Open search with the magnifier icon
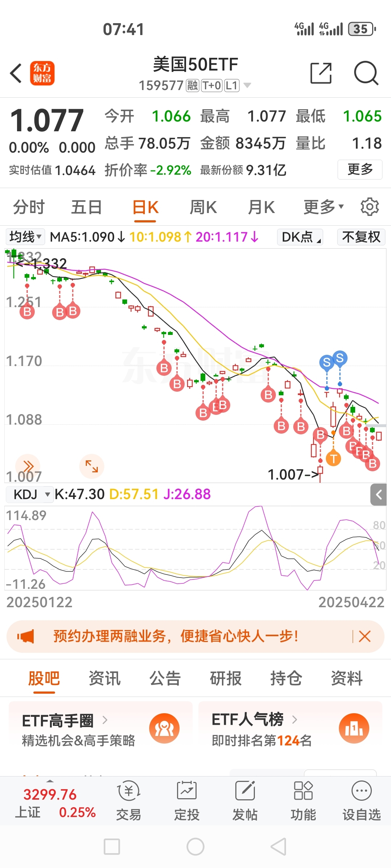Screen dimensions: 391x868 click(366, 73)
